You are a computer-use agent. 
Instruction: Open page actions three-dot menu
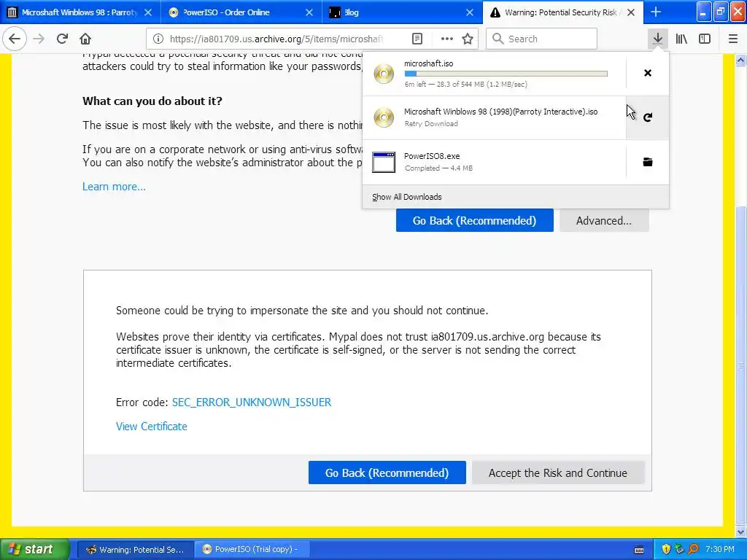[x=447, y=39]
